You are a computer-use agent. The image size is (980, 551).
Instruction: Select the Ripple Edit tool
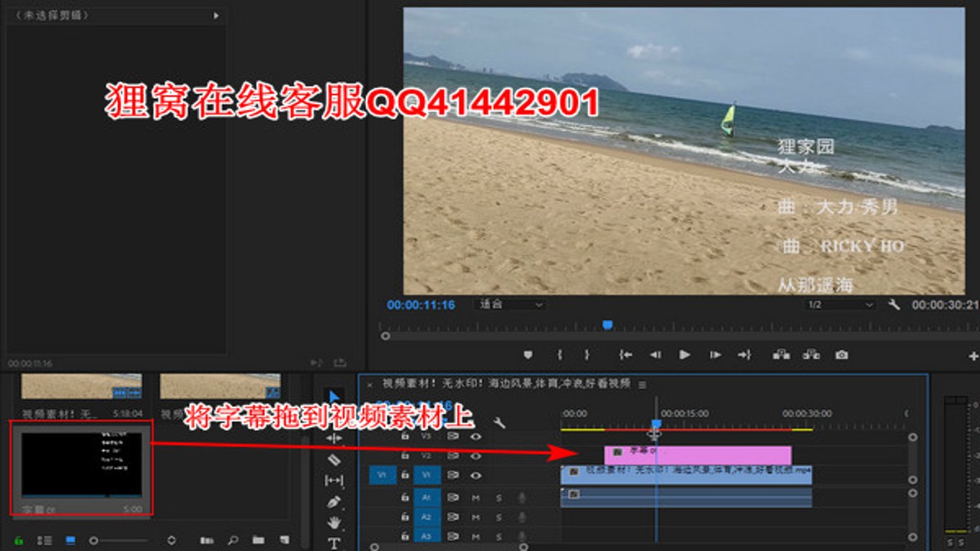click(335, 438)
